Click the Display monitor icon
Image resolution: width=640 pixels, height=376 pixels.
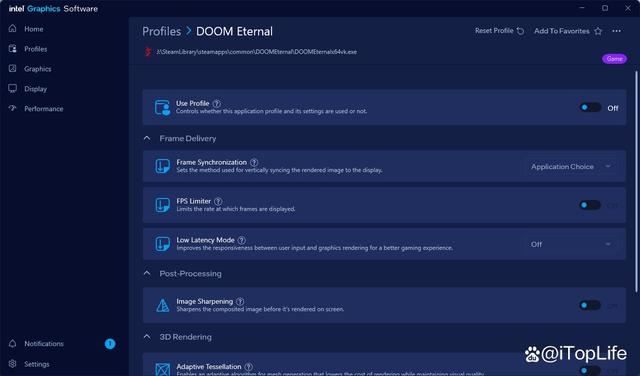pyautogui.click(x=13, y=89)
